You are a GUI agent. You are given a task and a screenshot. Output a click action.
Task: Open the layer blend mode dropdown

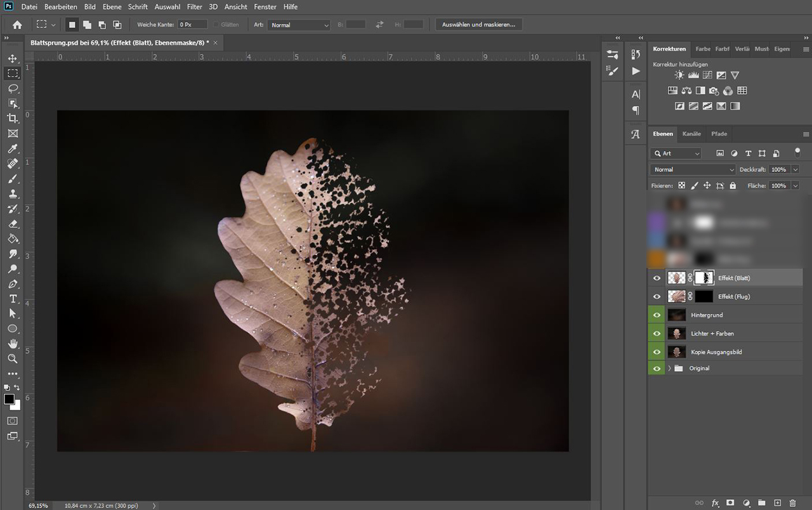pyautogui.click(x=693, y=169)
